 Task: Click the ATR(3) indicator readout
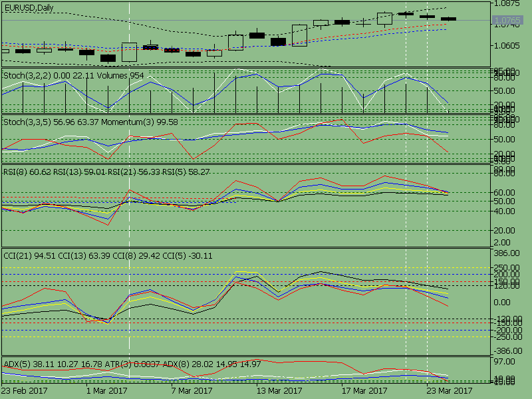pos(132,364)
